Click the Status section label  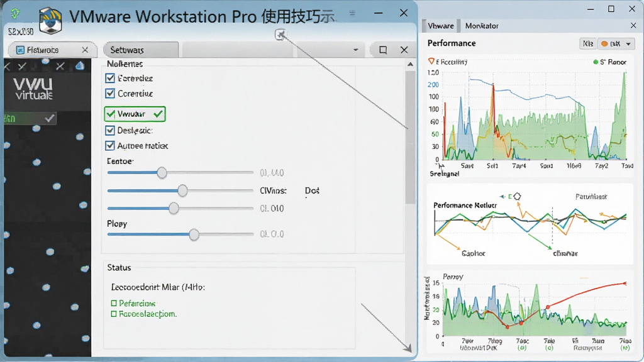(x=119, y=268)
